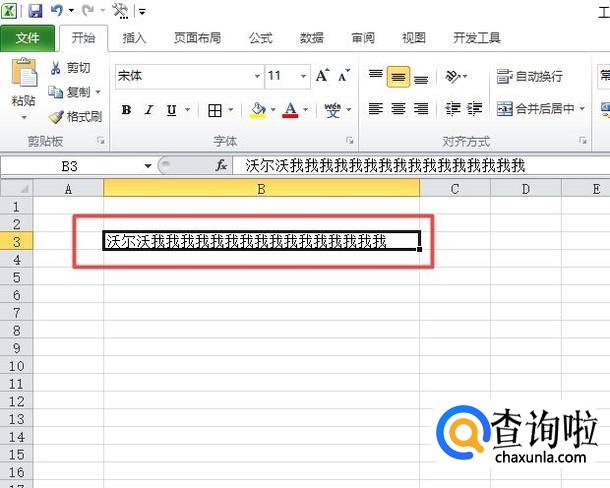Open the borders dropdown arrow
The width and height of the screenshot is (610, 488).
pos(231,110)
